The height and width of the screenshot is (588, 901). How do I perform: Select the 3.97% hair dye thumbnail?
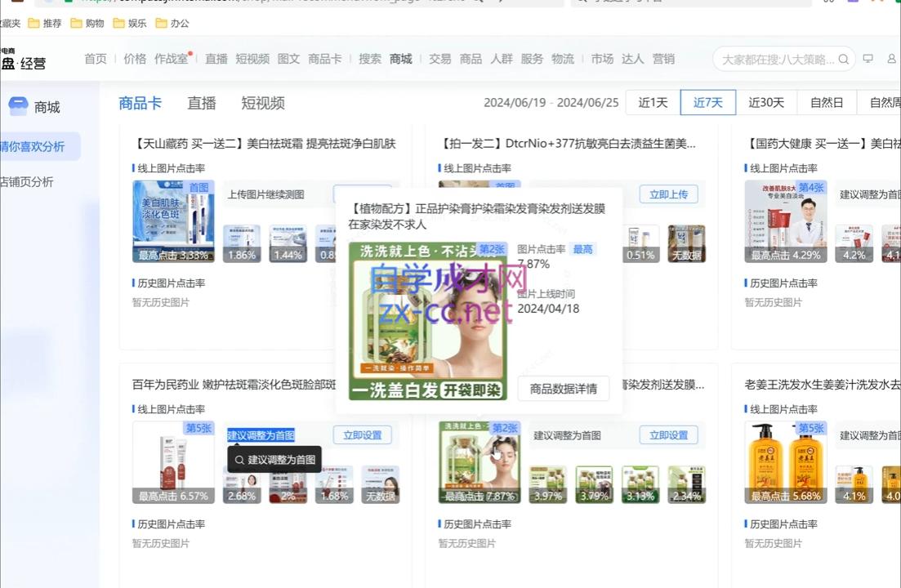548,484
